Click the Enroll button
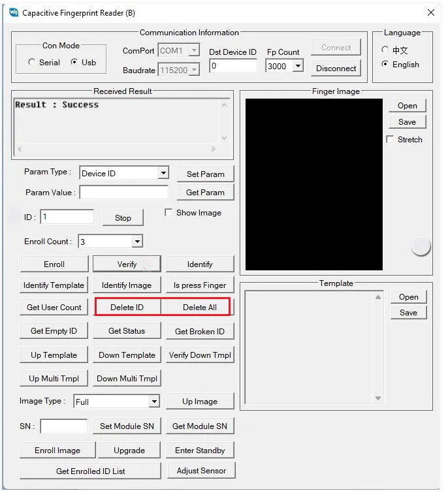Image resolution: width=448 pixels, height=493 pixels. 54,264
